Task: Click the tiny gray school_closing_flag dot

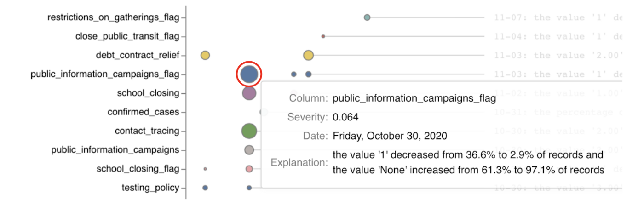Action: [205, 169]
